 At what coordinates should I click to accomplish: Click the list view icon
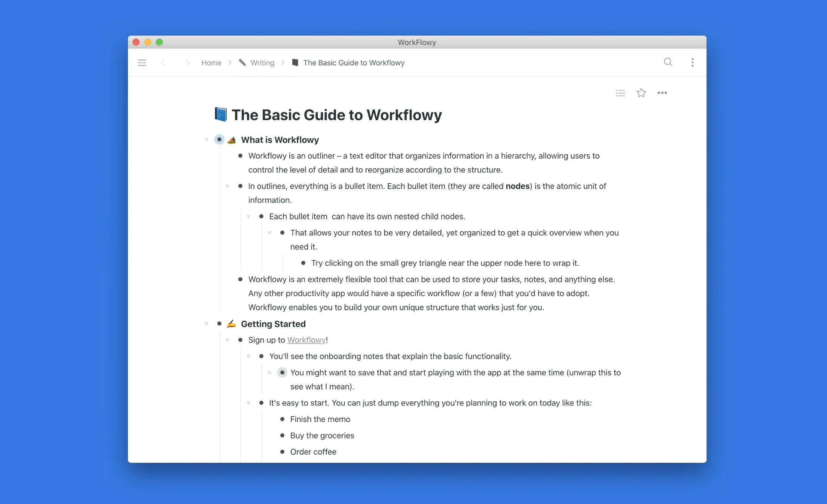(x=620, y=93)
